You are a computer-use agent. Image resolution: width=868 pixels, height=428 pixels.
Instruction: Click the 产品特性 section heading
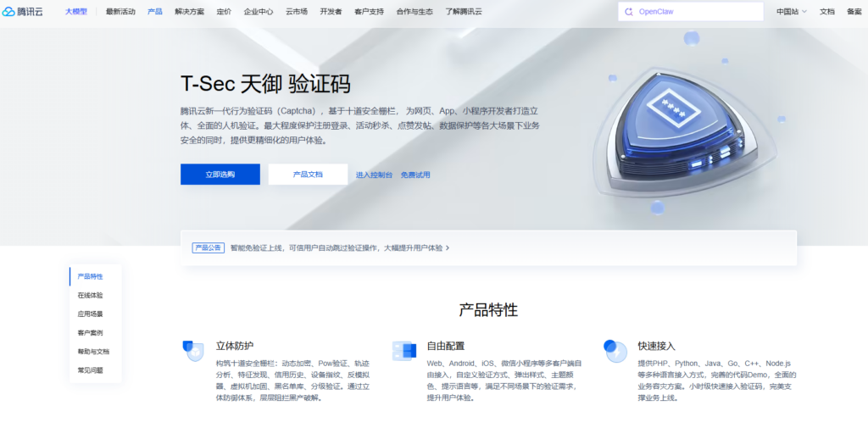pos(488,309)
